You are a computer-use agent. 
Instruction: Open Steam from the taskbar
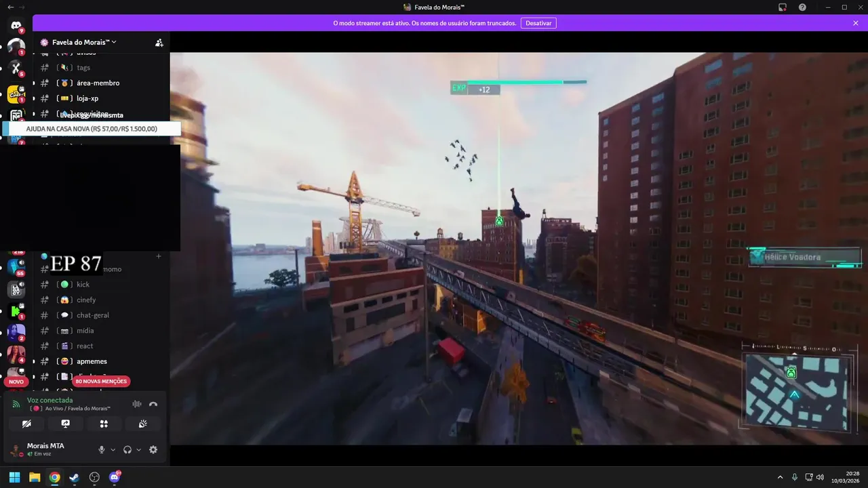(x=75, y=477)
